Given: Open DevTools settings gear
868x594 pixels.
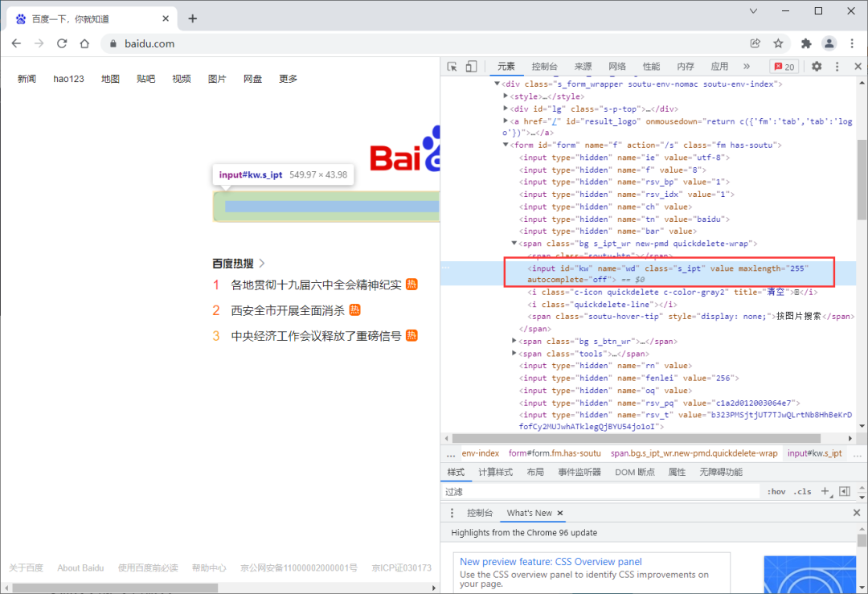Looking at the screenshot, I should (x=817, y=67).
